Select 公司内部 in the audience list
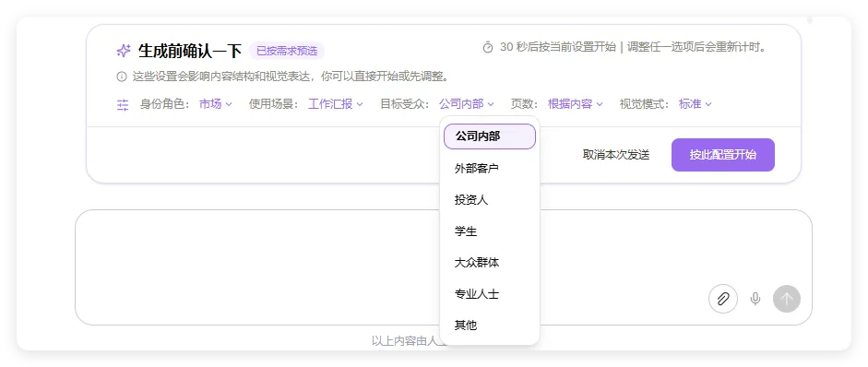The width and height of the screenshot is (868, 367). [x=490, y=136]
